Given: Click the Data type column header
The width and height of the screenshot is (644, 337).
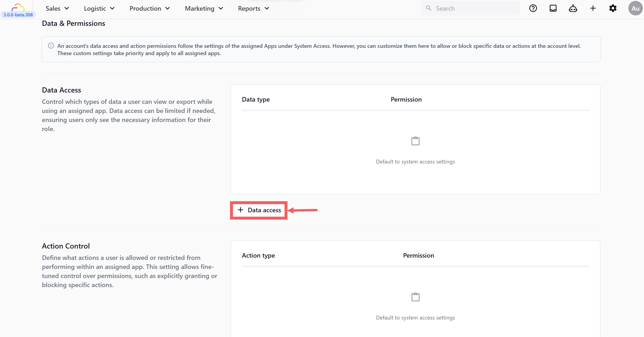Looking at the screenshot, I should [256, 100].
